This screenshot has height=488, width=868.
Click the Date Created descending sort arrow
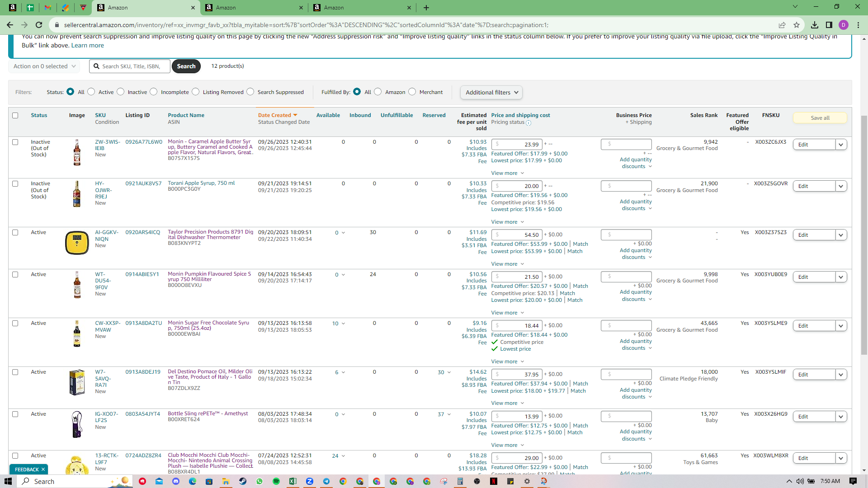click(x=295, y=115)
